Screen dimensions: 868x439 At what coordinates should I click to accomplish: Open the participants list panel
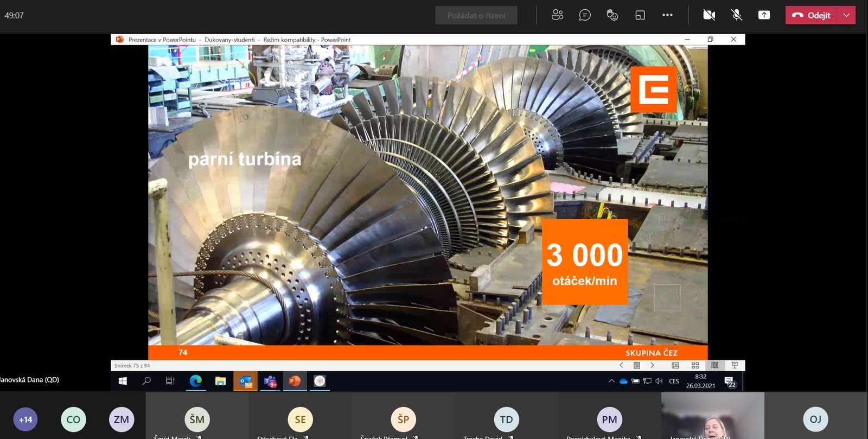click(557, 15)
